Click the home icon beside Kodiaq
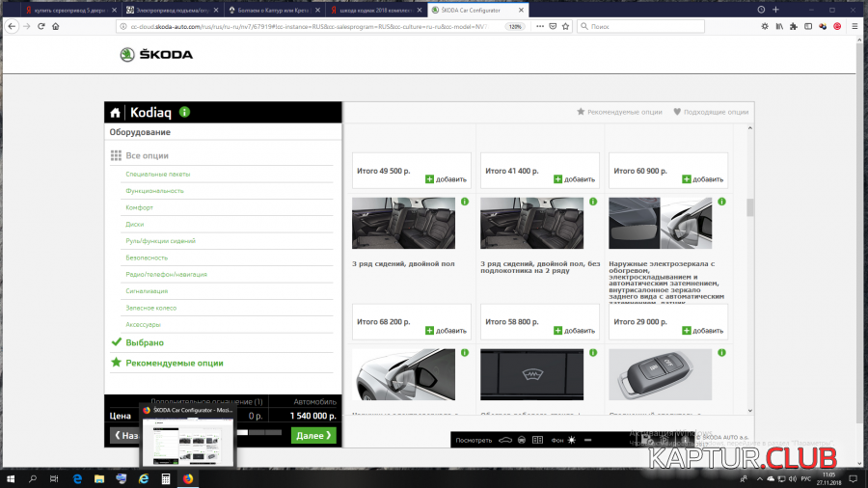The height and width of the screenshot is (488, 868). point(116,113)
